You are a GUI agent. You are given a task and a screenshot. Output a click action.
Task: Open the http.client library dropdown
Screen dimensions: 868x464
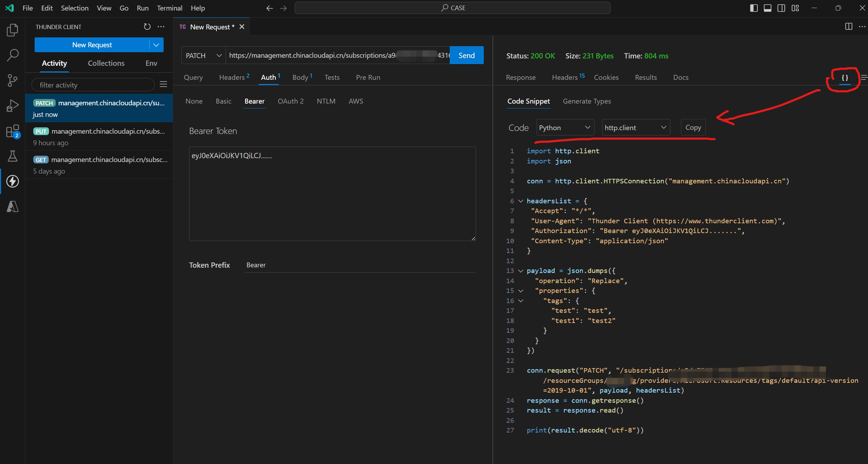(x=635, y=128)
